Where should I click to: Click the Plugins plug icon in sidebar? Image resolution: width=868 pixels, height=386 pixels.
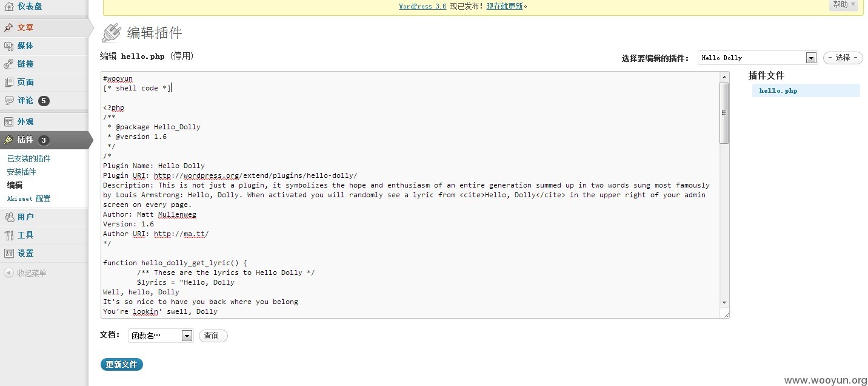point(8,140)
